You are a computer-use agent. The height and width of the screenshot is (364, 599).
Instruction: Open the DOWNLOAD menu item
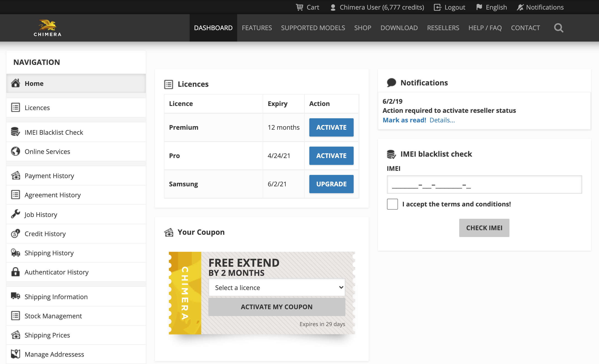(399, 28)
